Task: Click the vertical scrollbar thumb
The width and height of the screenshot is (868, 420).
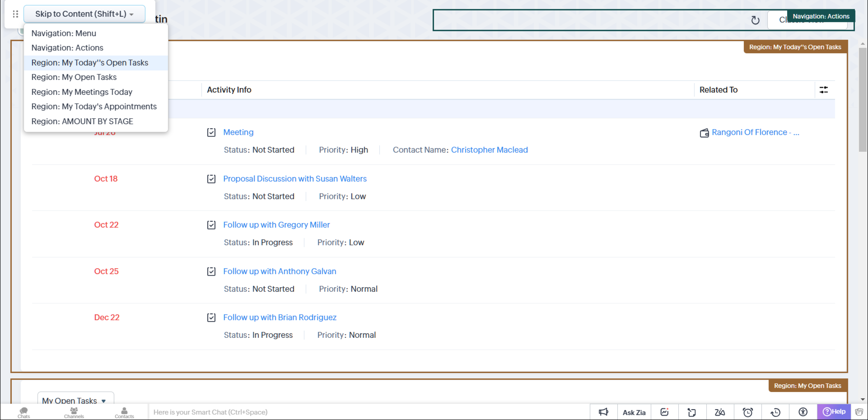Action: click(863, 99)
